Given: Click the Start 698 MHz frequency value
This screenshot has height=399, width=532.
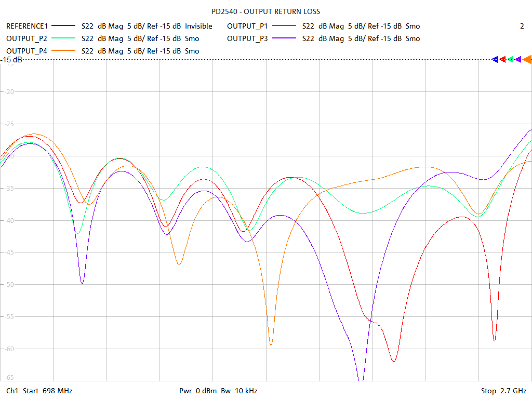Looking at the screenshot, I should click(x=47, y=391).
